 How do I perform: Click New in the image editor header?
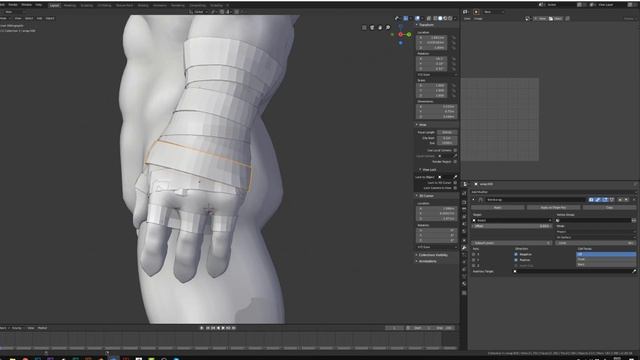tap(542, 18)
